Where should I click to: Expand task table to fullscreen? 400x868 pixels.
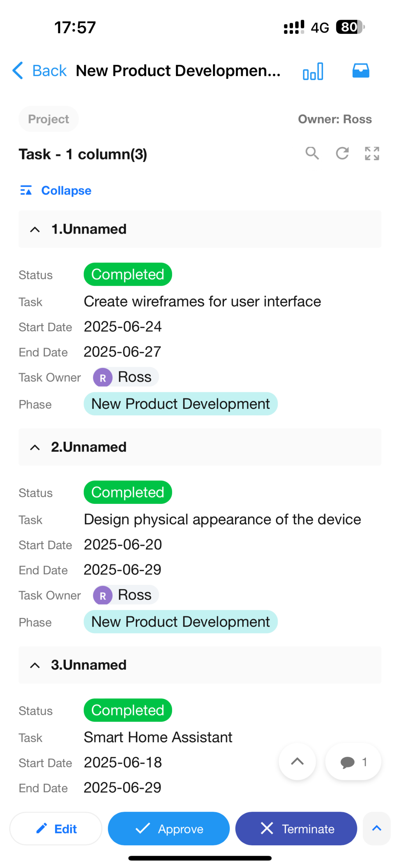[372, 153]
